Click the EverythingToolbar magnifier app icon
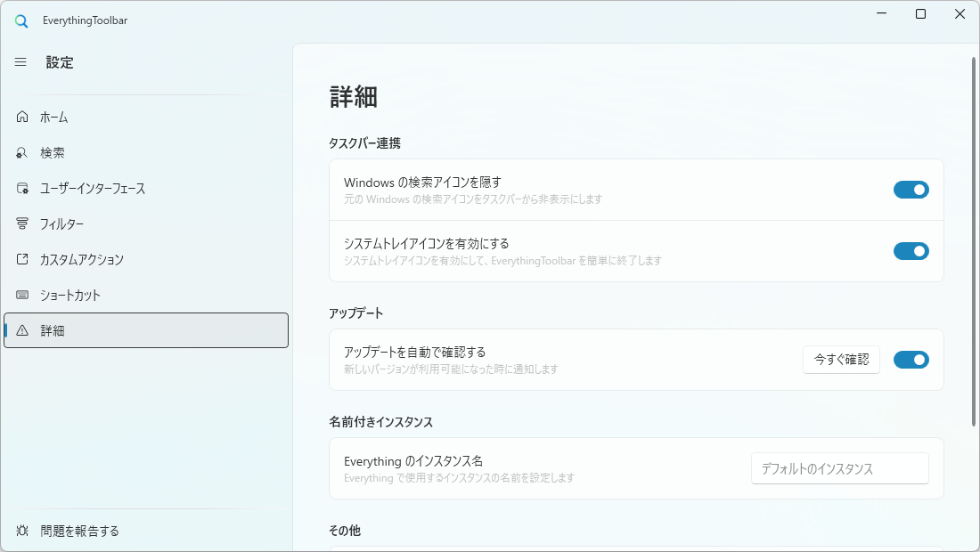980x552 pixels. 21,21
